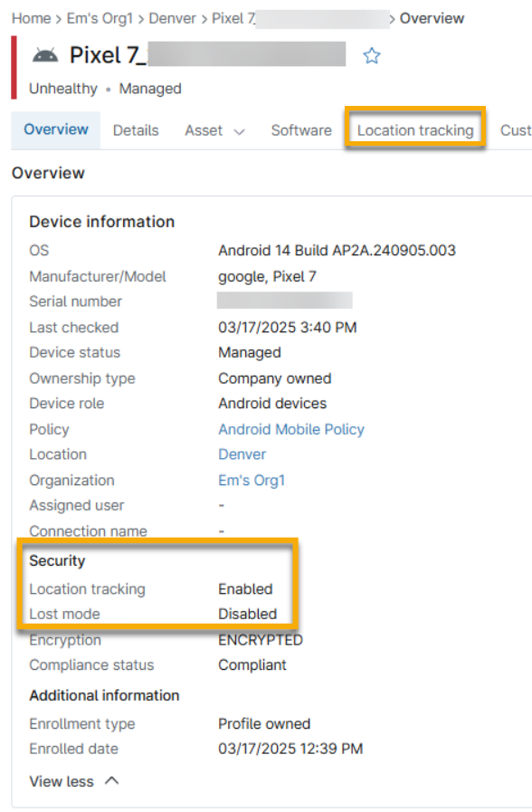Click the Device information heading
Image resolution: width=532 pixels, height=812 pixels.
102,222
